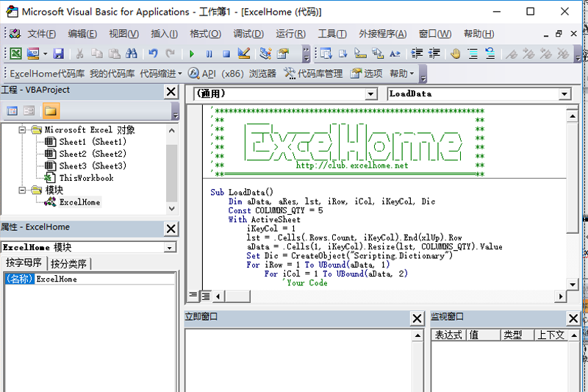Switch to Procedure View at code bottom

click(x=193, y=296)
